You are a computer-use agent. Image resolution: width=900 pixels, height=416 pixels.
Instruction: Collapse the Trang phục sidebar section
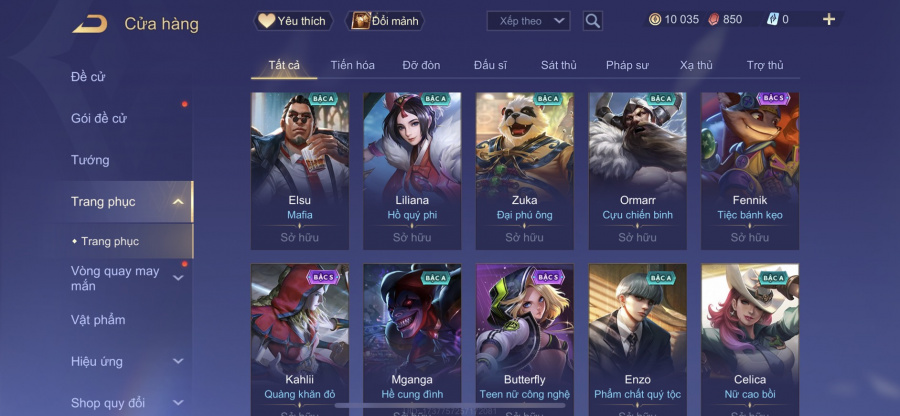178,201
